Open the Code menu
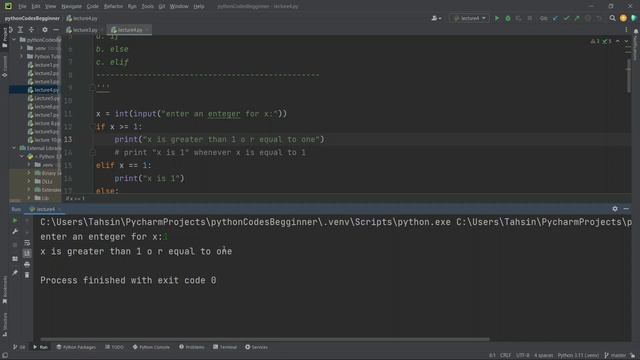Screen dimensions: 640x360 [x=93, y=6]
